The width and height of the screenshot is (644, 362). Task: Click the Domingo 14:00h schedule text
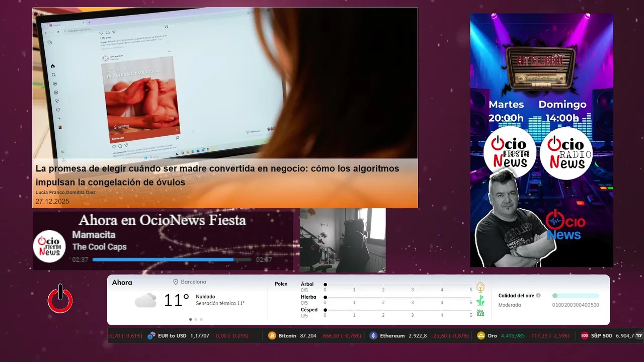[x=562, y=112]
